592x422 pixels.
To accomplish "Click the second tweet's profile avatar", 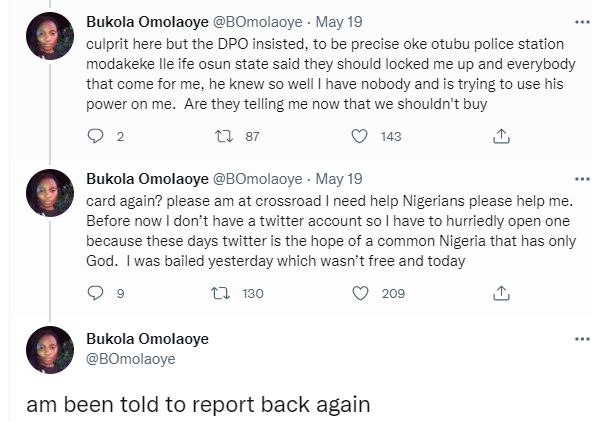I will 50,193.
